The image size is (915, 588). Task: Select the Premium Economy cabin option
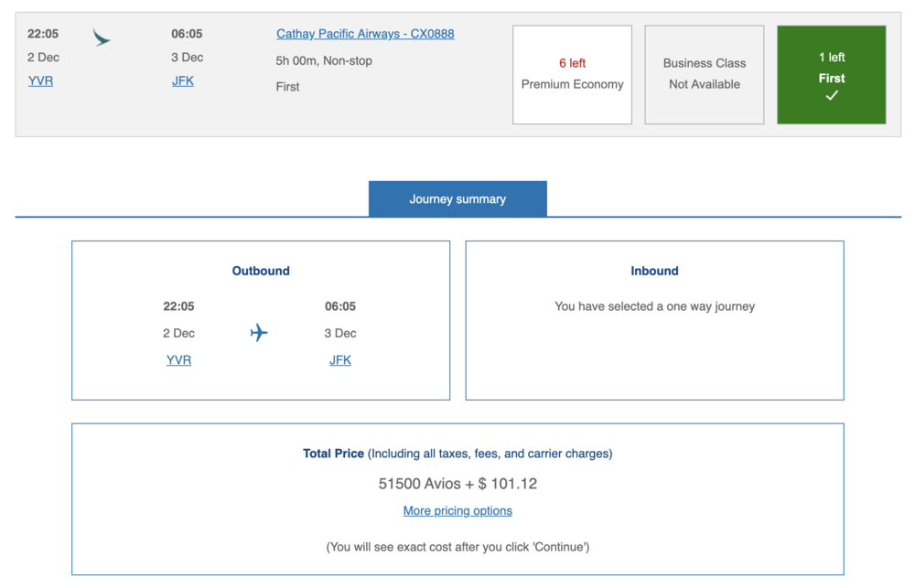572,75
